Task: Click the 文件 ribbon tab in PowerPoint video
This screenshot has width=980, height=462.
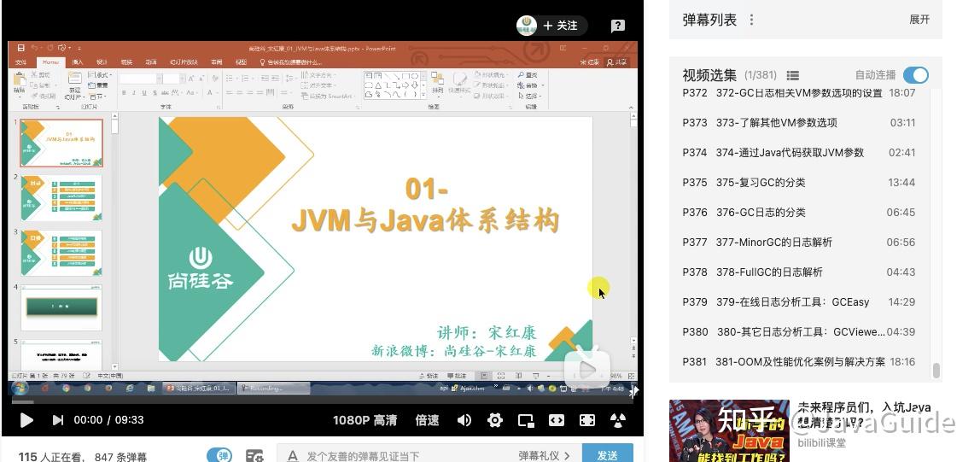Action: [21, 61]
